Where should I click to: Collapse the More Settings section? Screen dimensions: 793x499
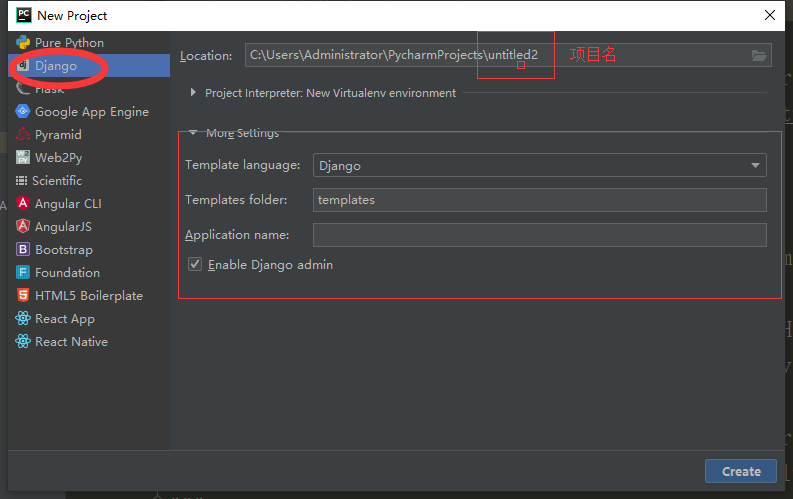[x=193, y=133]
